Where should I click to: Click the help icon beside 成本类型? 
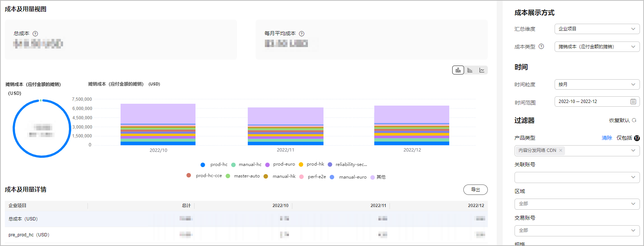pyautogui.click(x=541, y=46)
